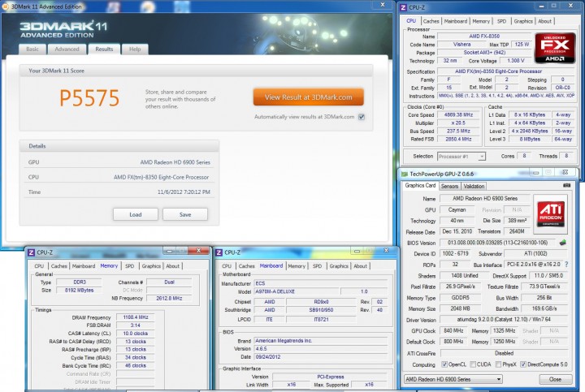Open the Processor #1 selection dropdown
Viewport: 585px width, 392px height.
461,157
